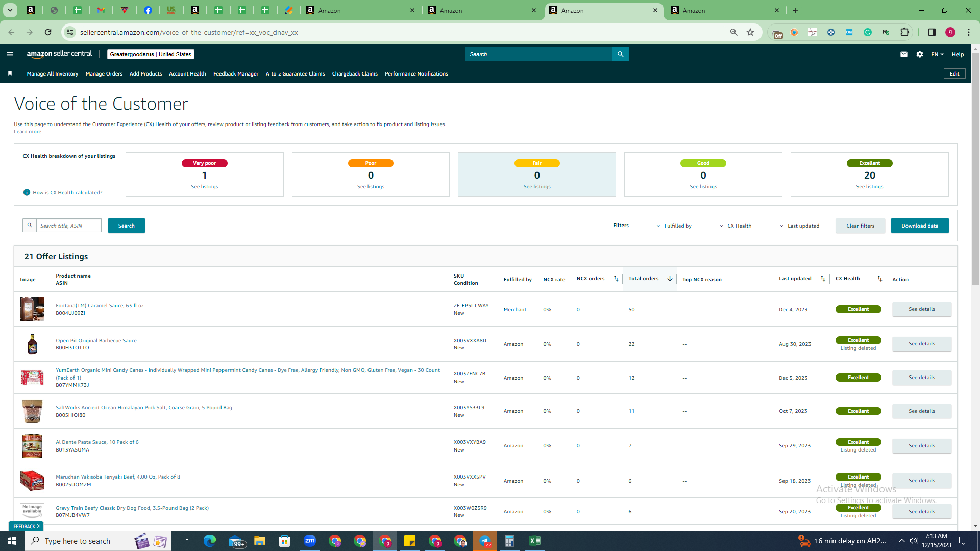The image size is (980, 551).
Task: Open Excel from the taskbar
Action: pos(535,541)
